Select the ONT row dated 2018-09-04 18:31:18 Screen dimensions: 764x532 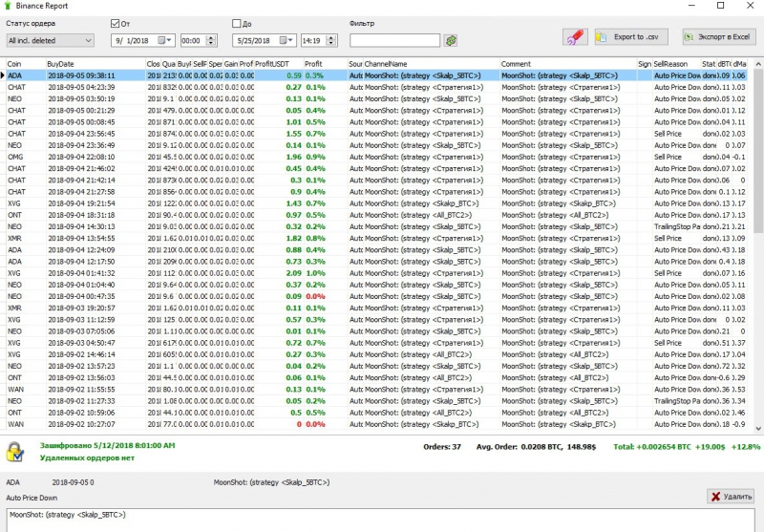coord(376,215)
